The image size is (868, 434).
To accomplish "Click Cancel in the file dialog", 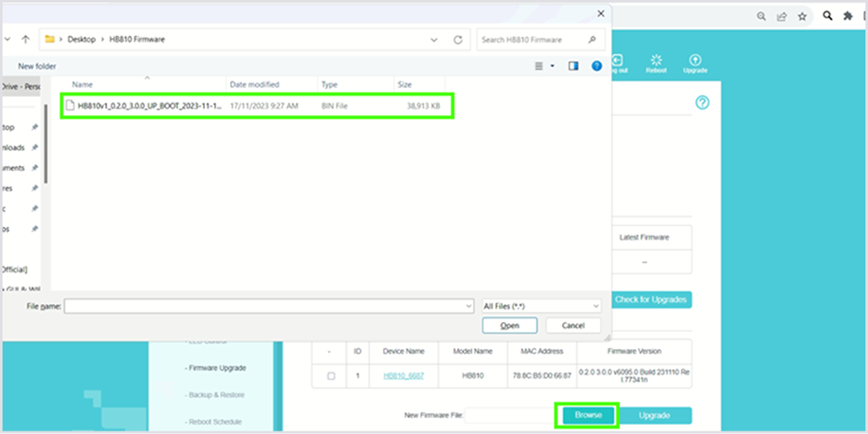I will pyautogui.click(x=573, y=325).
